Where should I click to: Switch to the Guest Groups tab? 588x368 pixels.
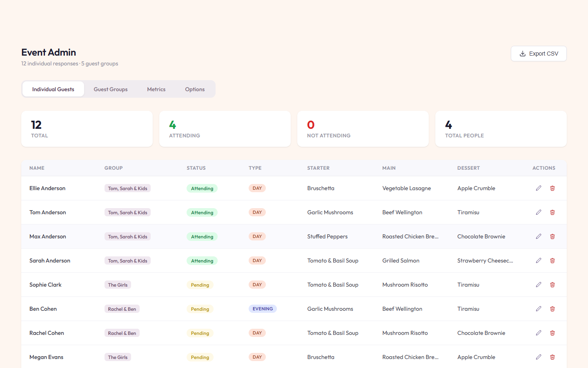point(111,89)
